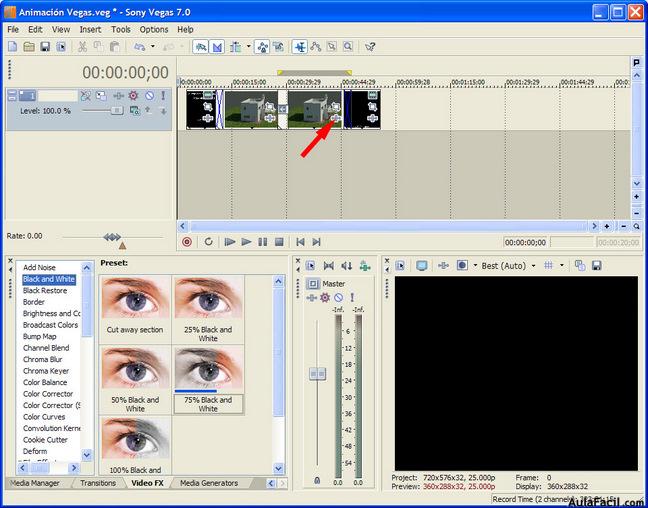Stop playback
Image resolution: width=648 pixels, height=508 pixels.
(x=279, y=242)
